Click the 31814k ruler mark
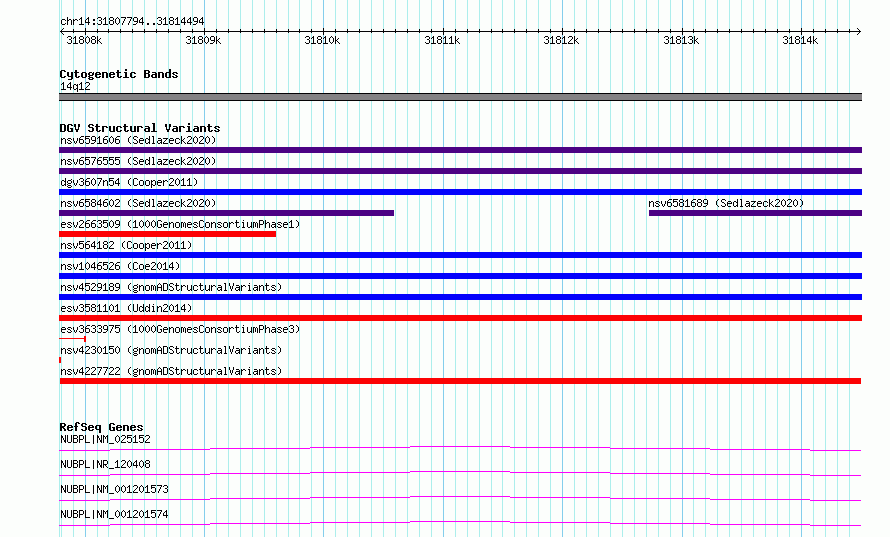Screen dimensions: 890x537 [x=800, y=40]
